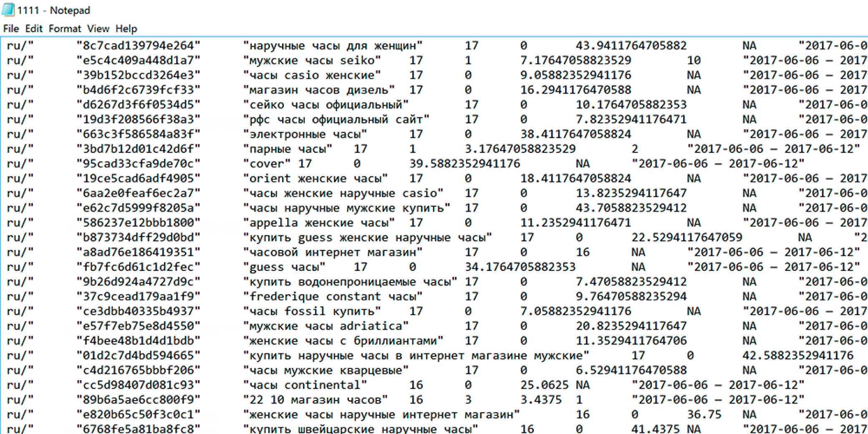Screen dimensions: 868x434
Task: Click the phrase "электронные часы"
Action: click(x=305, y=134)
